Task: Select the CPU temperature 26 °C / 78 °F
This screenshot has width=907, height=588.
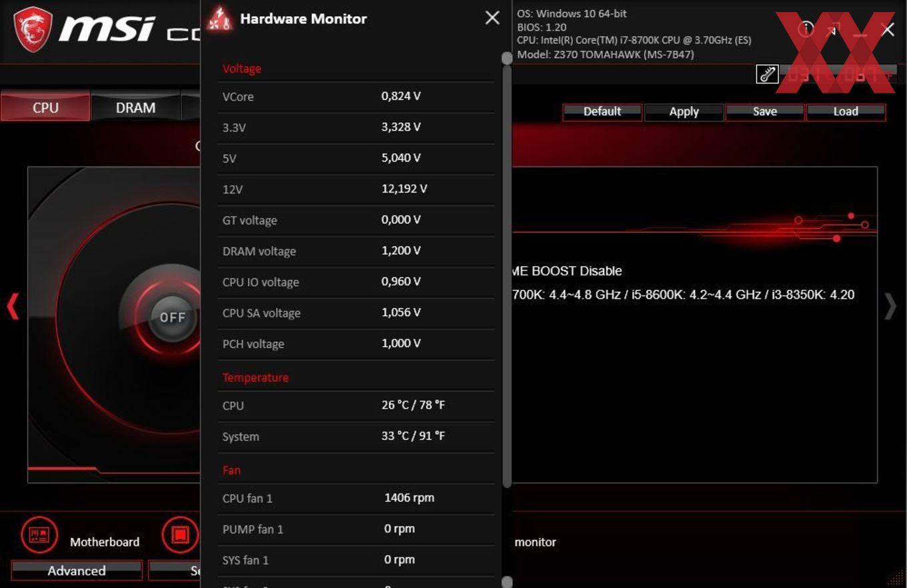Action: tap(413, 405)
